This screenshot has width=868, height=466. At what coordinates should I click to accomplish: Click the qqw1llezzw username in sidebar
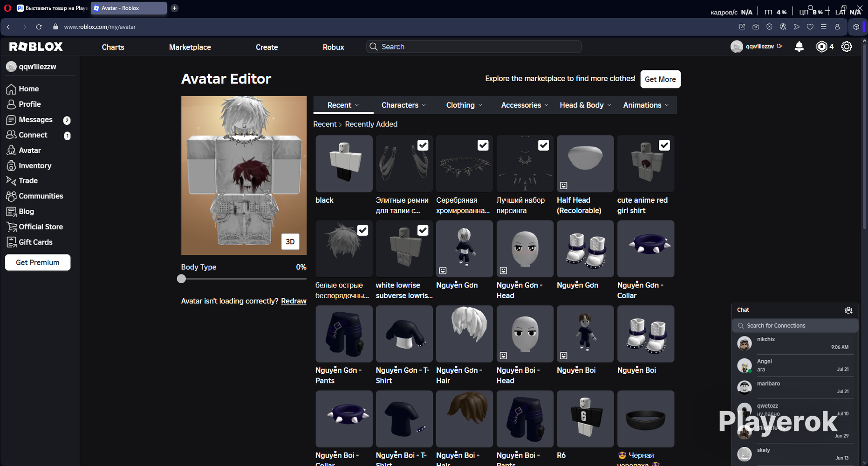(x=37, y=67)
